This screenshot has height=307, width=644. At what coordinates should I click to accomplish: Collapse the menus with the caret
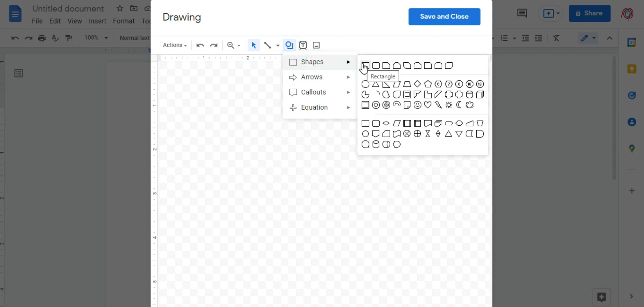tap(609, 38)
